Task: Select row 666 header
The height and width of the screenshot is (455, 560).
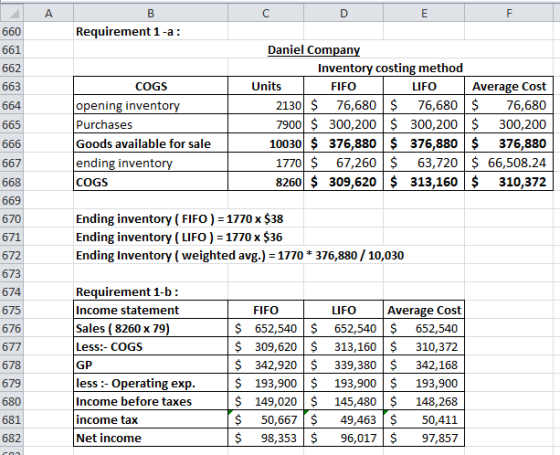Action: pyautogui.click(x=12, y=144)
